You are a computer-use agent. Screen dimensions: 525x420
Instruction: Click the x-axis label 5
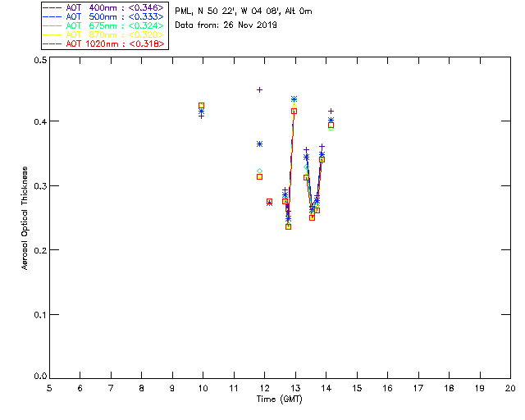49,388
